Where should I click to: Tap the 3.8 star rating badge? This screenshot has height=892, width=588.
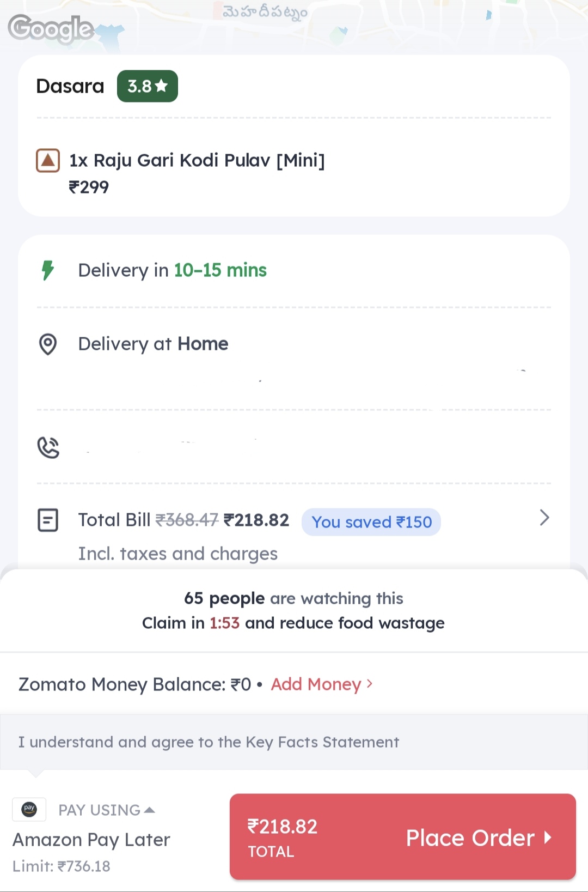tap(147, 86)
